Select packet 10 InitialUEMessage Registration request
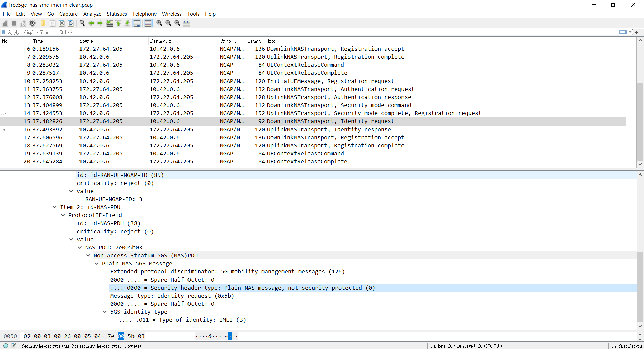The image size is (644, 349). click(313, 81)
